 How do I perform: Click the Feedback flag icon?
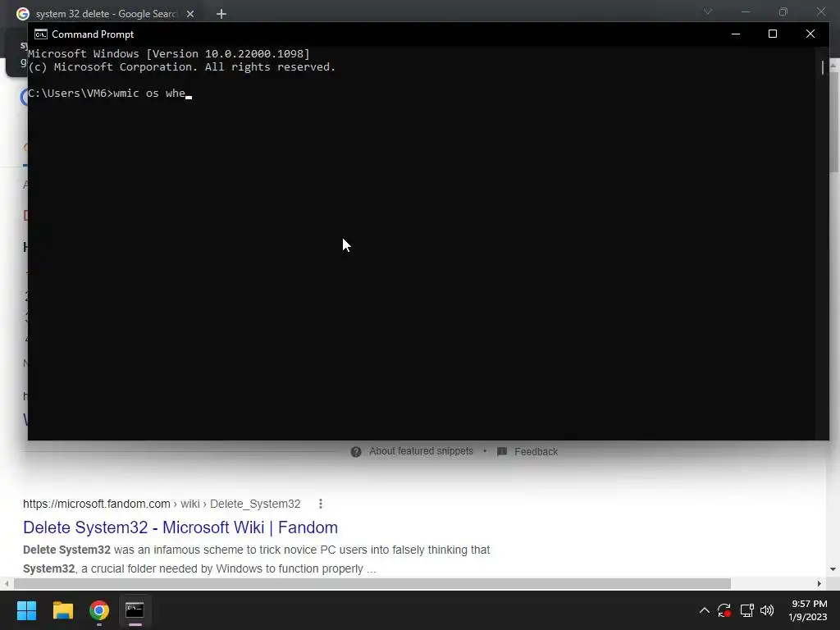click(x=502, y=452)
